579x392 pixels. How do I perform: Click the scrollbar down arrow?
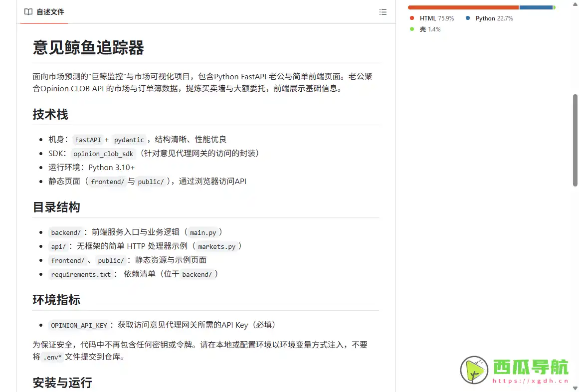click(x=575, y=388)
